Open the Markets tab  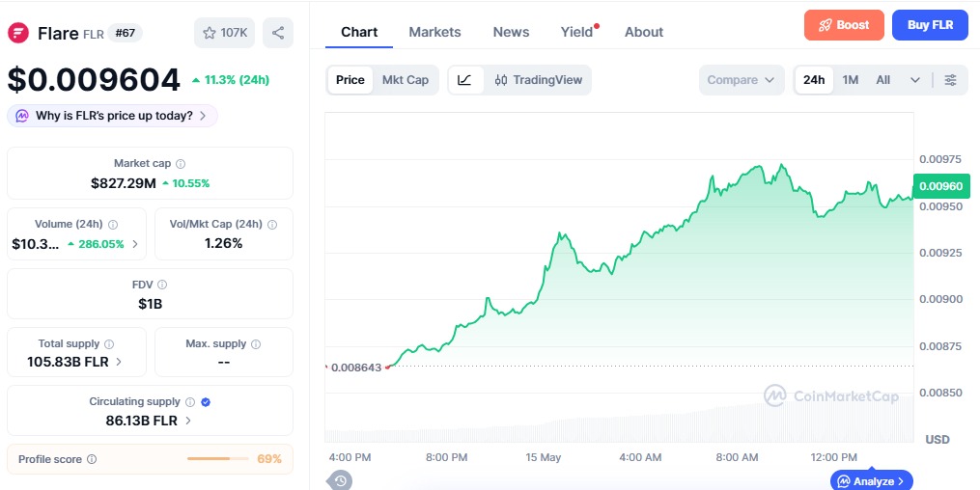(435, 32)
